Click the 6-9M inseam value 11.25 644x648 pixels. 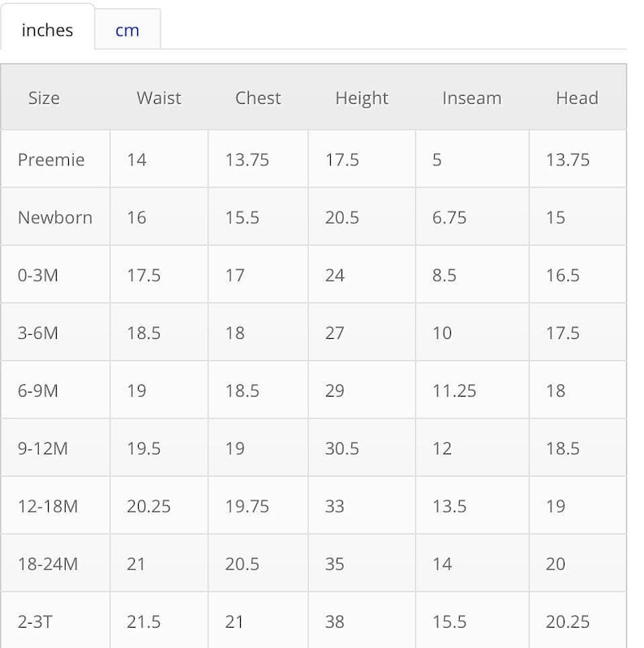[454, 391]
